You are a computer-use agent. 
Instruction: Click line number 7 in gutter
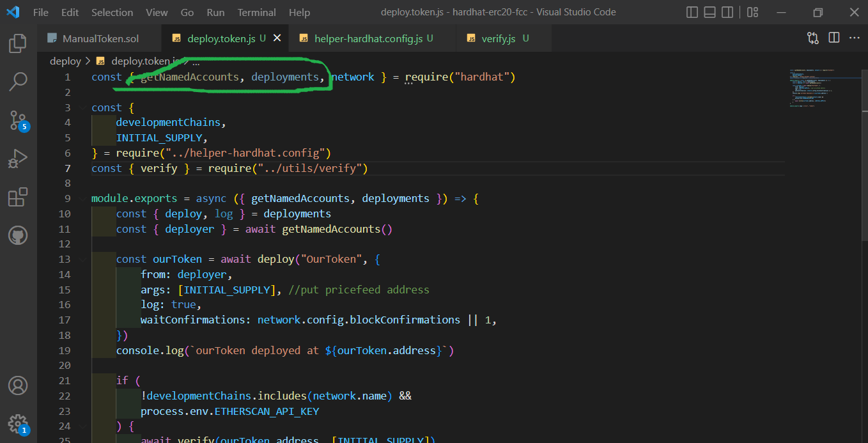(x=67, y=168)
